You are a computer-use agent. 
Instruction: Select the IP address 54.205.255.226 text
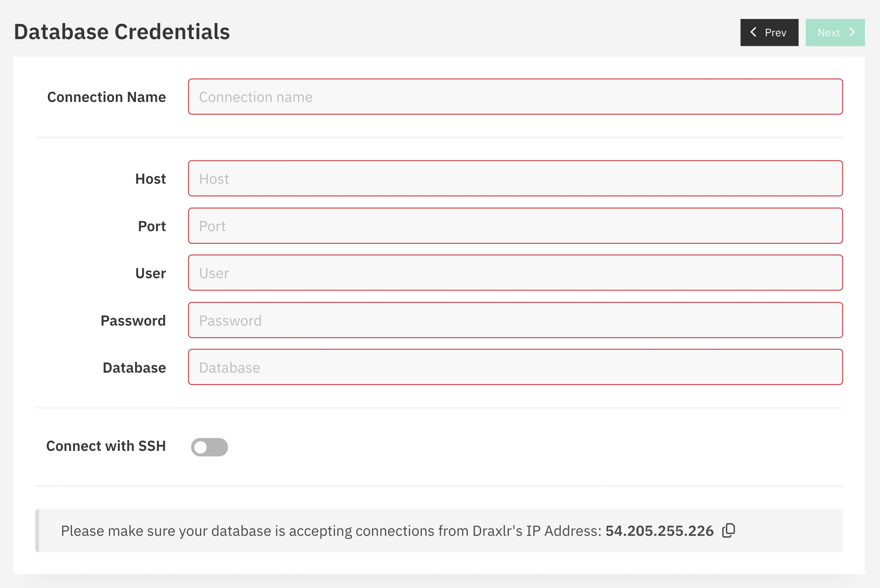click(x=659, y=531)
